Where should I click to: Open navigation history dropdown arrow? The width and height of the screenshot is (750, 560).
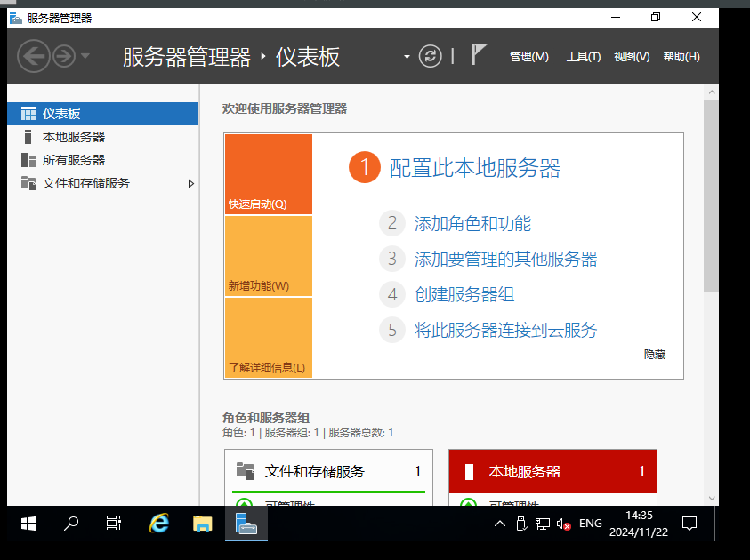click(x=85, y=57)
